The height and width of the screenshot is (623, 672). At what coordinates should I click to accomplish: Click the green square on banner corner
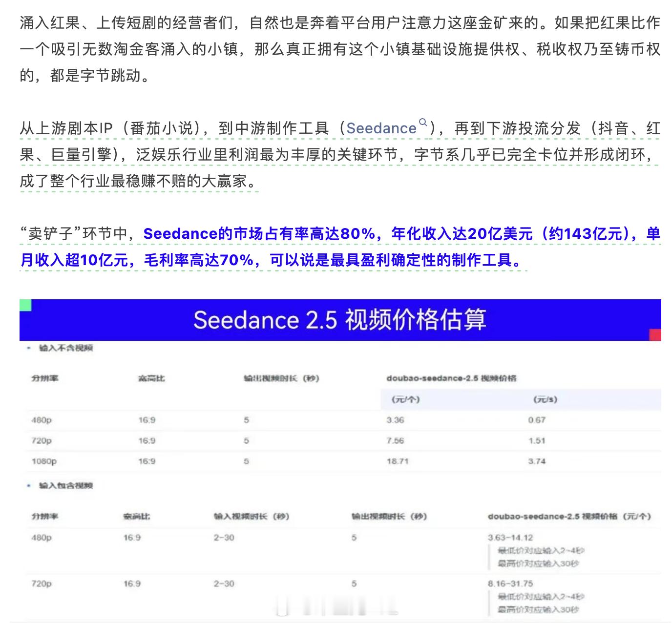(x=25, y=305)
